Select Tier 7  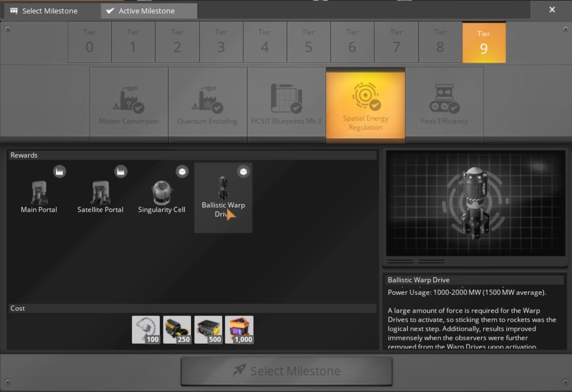click(x=396, y=42)
